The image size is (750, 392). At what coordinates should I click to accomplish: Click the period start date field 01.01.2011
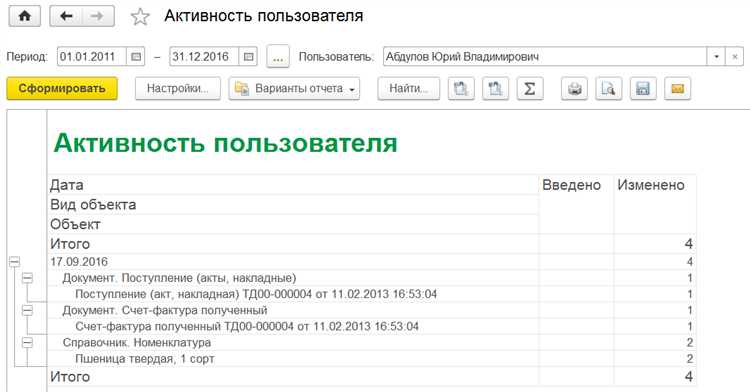coord(92,57)
